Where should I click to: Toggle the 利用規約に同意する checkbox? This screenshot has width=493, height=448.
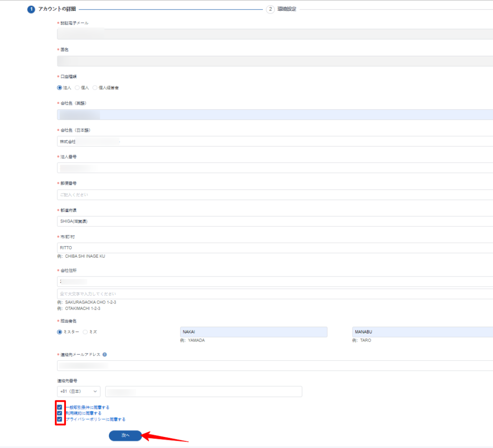click(59, 413)
